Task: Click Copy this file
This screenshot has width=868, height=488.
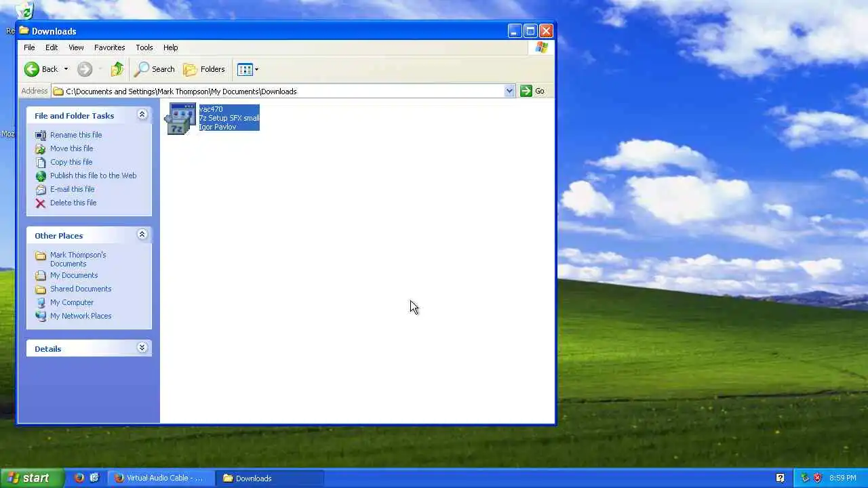Action: click(x=71, y=162)
